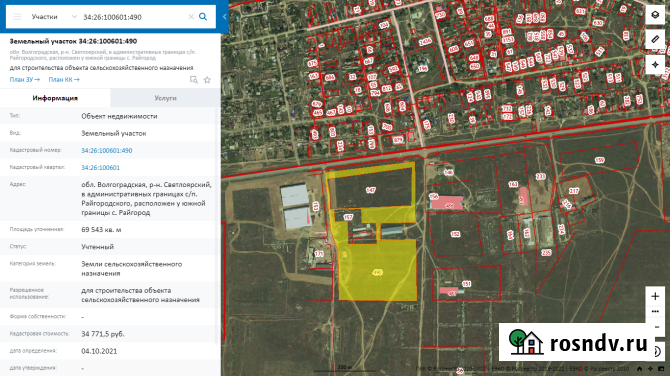Select the Информация tab
The image size is (670, 376).
[55, 98]
